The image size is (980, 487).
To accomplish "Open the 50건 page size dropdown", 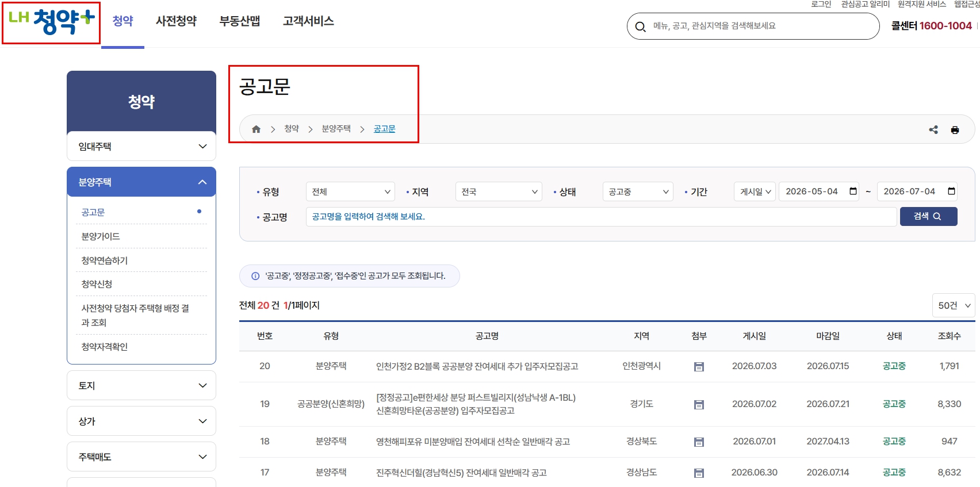I will point(954,305).
